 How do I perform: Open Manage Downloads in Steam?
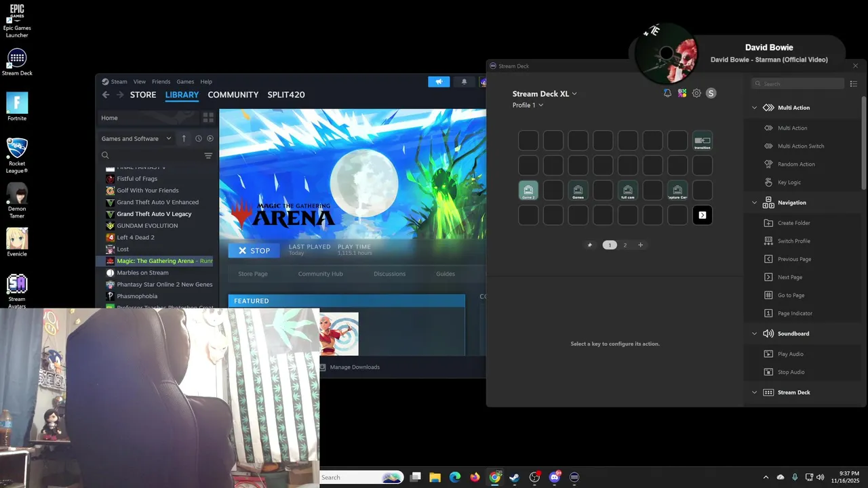349,367
